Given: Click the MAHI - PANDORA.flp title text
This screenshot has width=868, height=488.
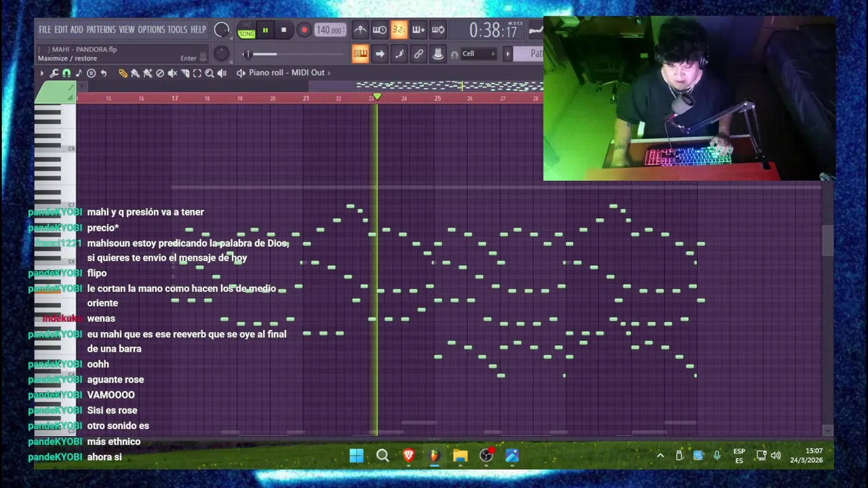Looking at the screenshot, I should click(84, 49).
